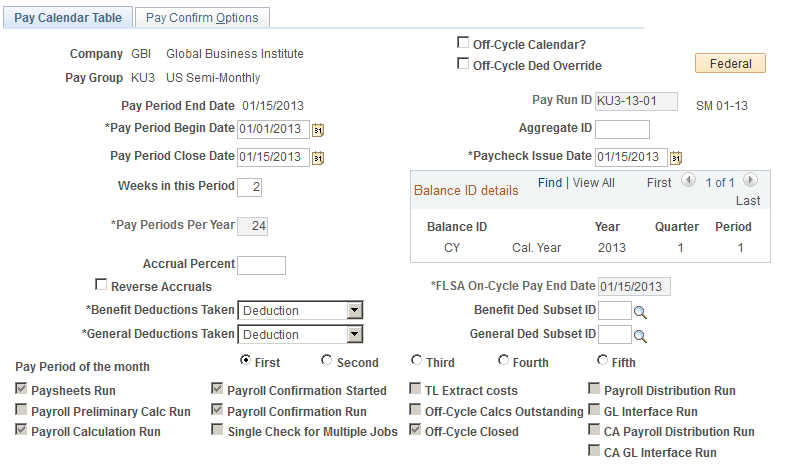Select the Second pay period radio button
This screenshot has height=467, width=791.
click(x=326, y=360)
